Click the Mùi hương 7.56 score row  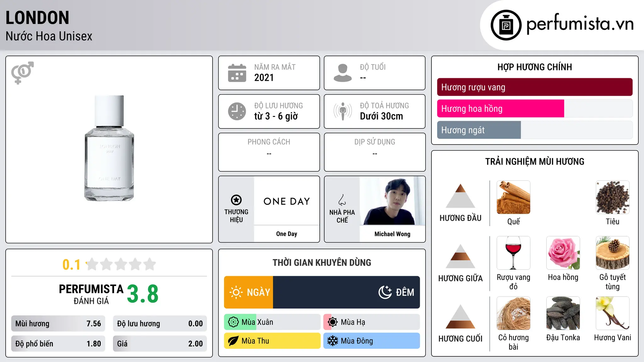tap(58, 324)
